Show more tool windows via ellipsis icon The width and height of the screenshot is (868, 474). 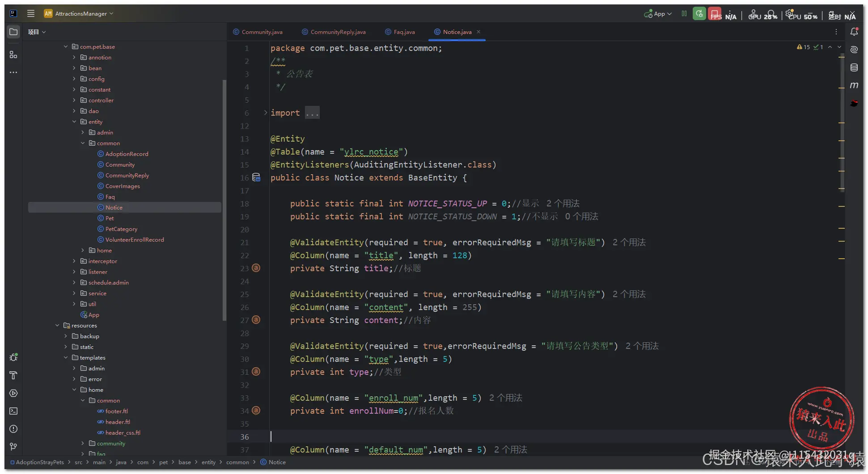[13, 72]
